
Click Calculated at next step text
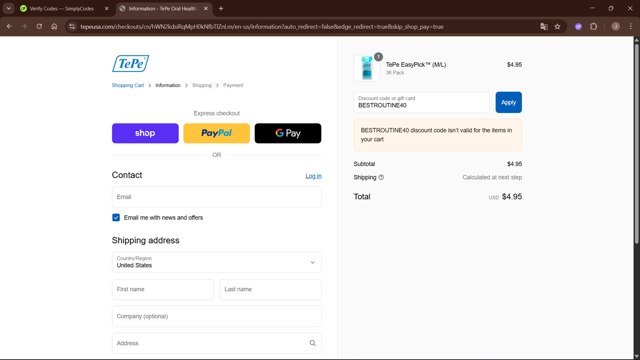(492, 177)
